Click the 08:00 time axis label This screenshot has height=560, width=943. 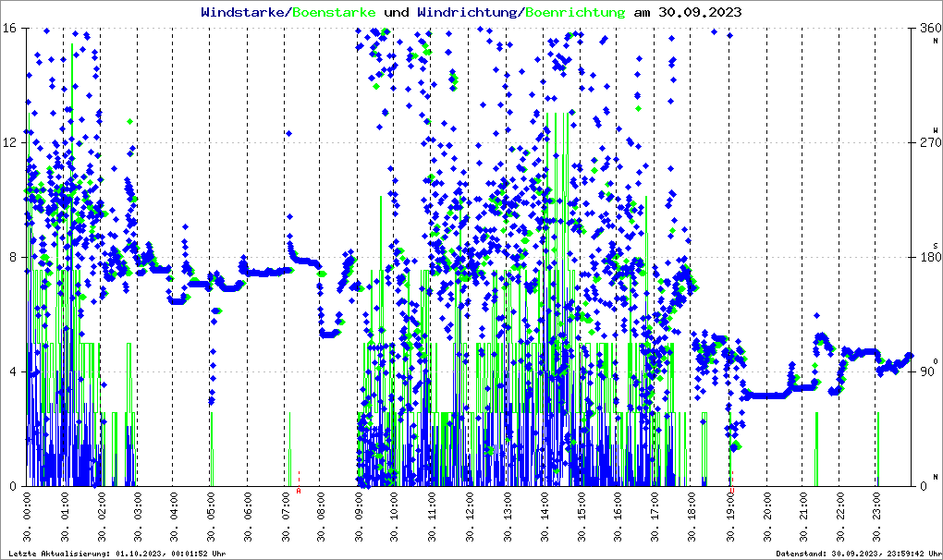point(320,517)
